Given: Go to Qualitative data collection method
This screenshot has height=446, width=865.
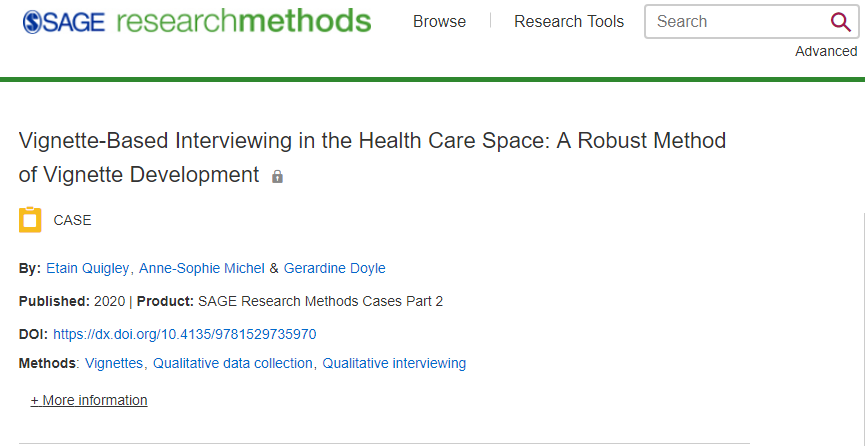Looking at the screenshot, I should (232, 363).
